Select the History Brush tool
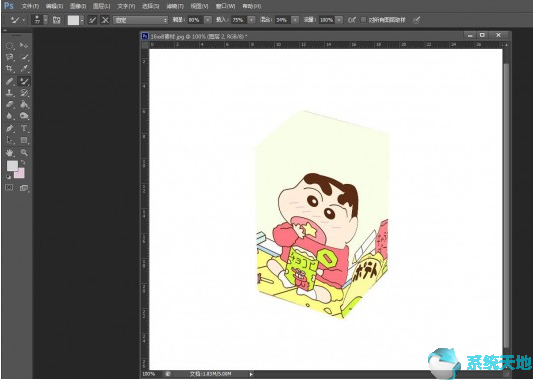The height and width of the screenshot is (380, 533). tap(24, 92)
